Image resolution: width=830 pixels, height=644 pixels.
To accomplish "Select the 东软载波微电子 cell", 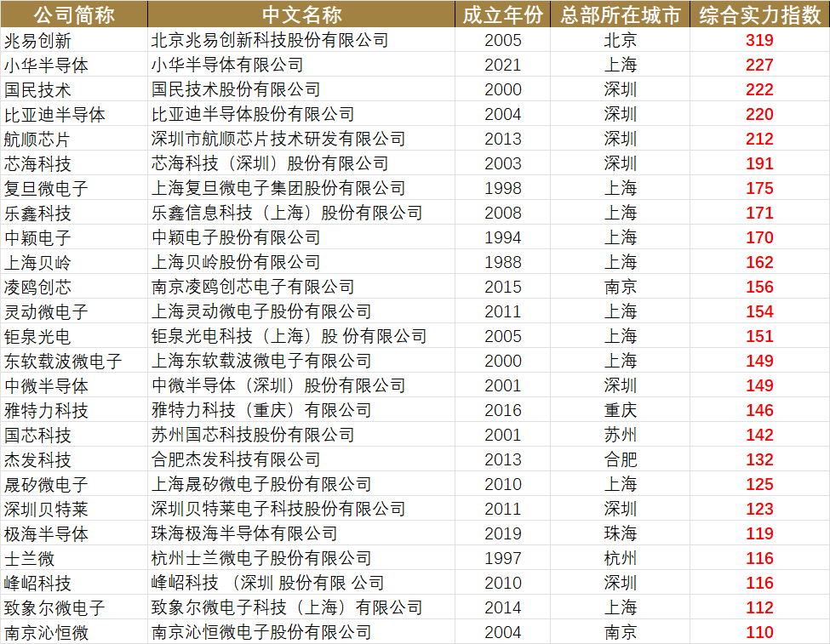I will [x=74, y=361].
